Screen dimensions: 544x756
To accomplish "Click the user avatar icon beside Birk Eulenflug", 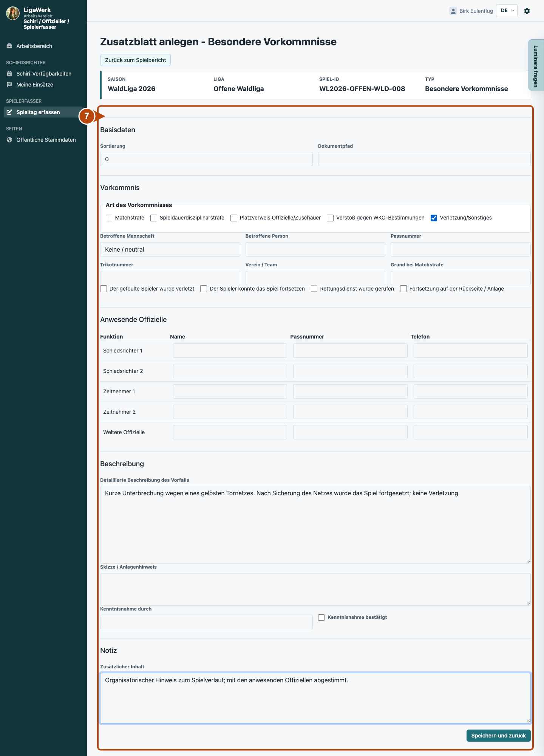I will point(453,11).
